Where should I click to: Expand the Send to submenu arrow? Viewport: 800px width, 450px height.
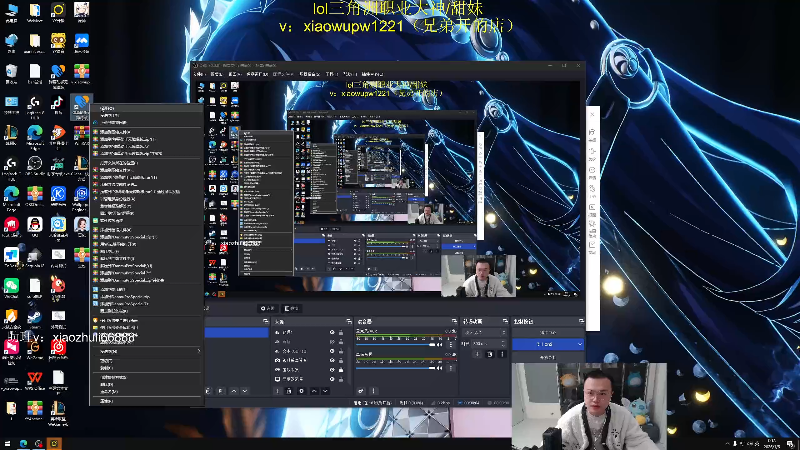click(198, 352)
